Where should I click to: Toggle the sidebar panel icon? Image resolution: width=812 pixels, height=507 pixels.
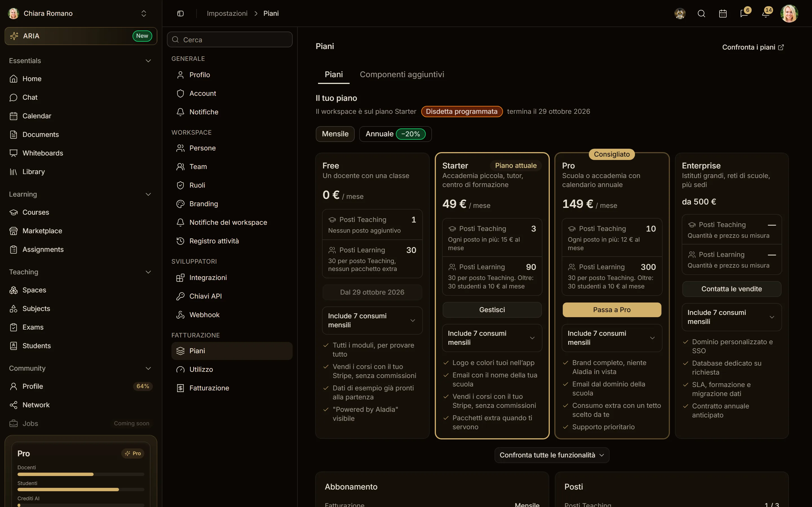point(180,14)
